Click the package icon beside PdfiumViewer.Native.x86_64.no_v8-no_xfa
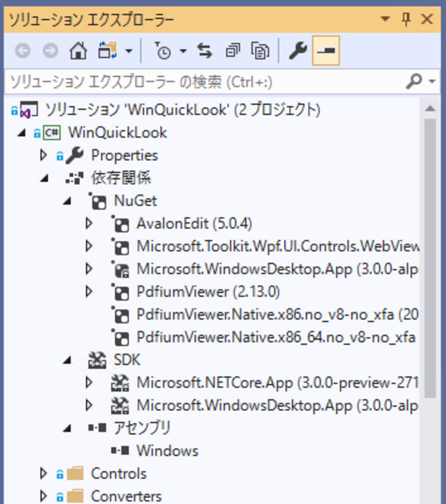The height and width of the screenshot is (504, 446). coord(120,337)
